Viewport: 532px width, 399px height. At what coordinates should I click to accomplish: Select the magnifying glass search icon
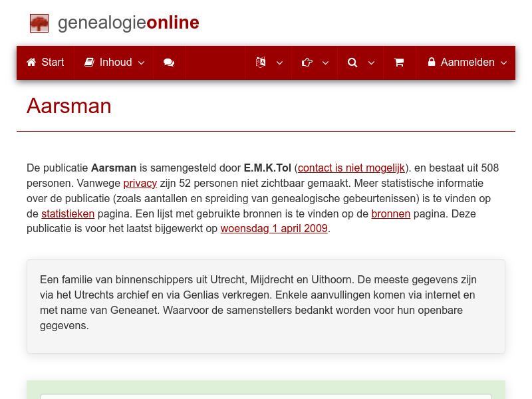coord(352,63)
